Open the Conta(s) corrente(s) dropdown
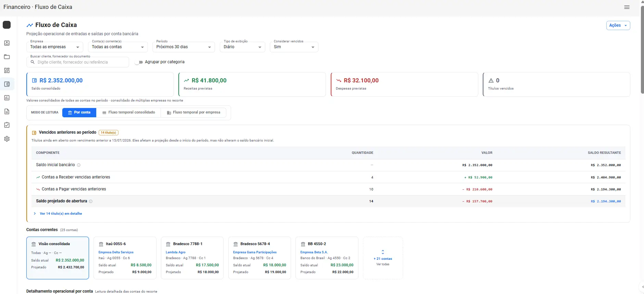 click(118, 47)
